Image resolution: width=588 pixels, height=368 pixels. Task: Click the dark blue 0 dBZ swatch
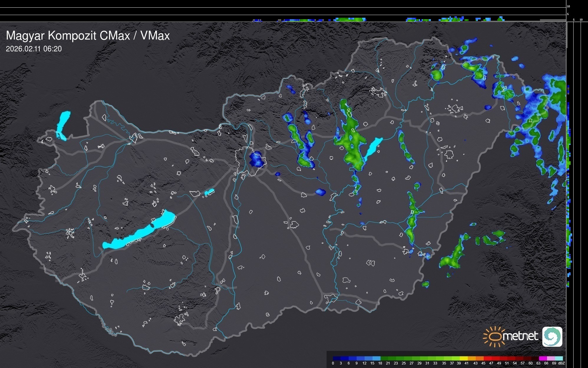point(337,358)
